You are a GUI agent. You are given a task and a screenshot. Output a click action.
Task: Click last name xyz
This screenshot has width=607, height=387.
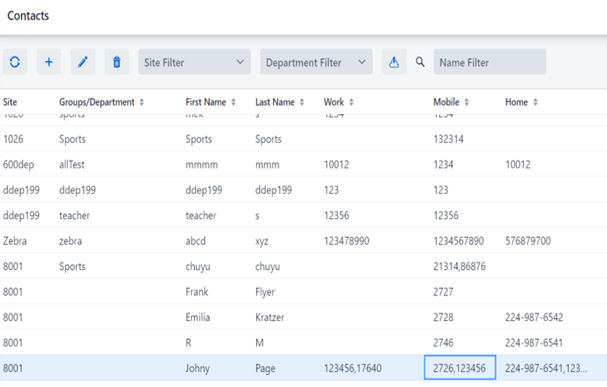coord(262,241)
